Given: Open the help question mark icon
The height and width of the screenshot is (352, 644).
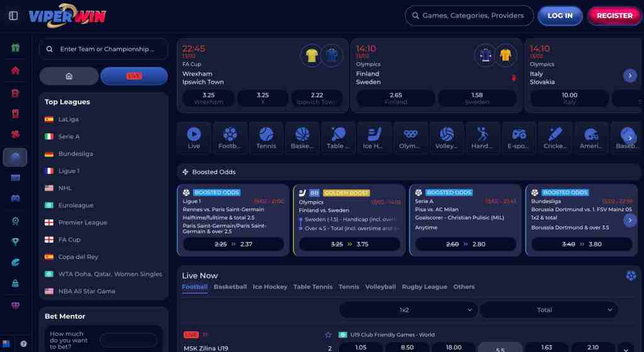Looking at the screenshot, I should pos(24,344).
